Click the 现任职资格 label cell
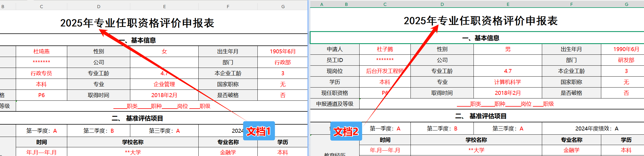The width and height of the screenshot is (644, 156). 335,93
